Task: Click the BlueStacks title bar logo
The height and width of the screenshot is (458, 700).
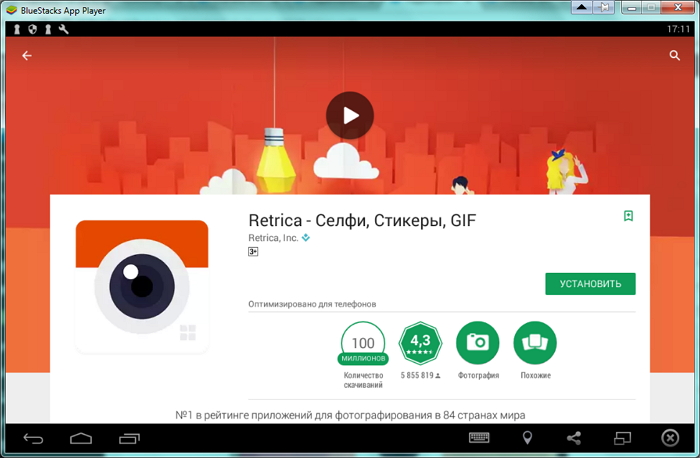Action: pos(11,10)
